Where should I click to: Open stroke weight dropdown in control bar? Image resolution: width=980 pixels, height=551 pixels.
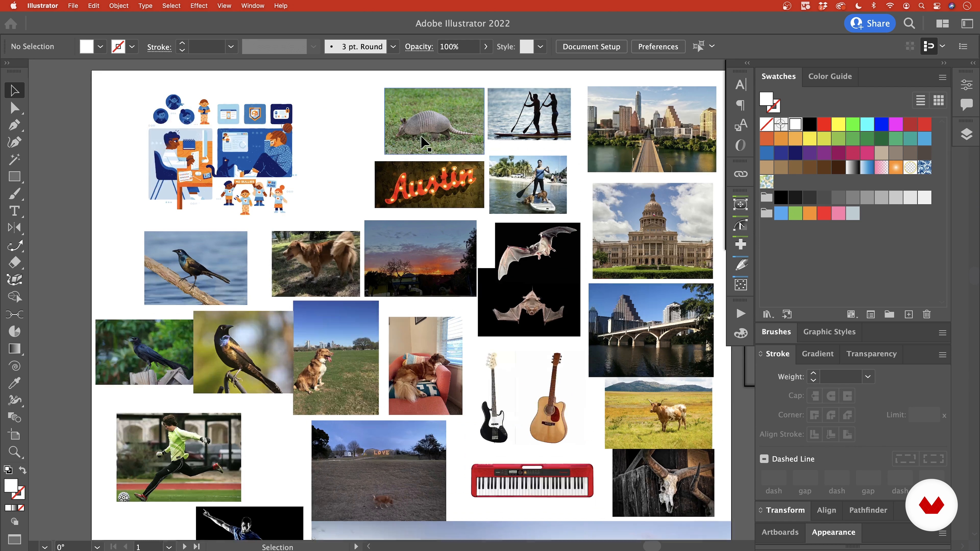(230, 46)
